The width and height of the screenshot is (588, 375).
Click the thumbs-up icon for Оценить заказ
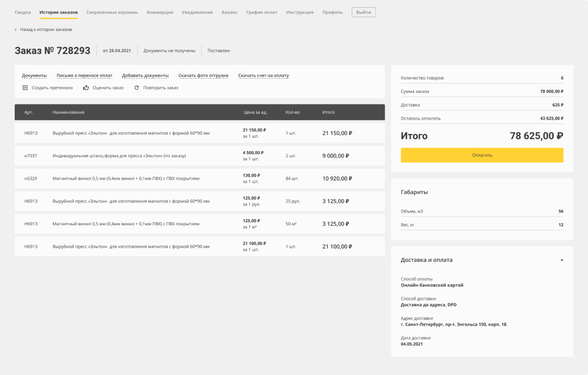[86, 88]
